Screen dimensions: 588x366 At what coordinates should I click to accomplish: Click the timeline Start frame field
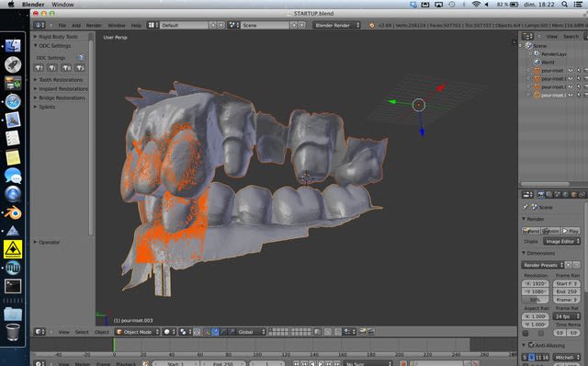175,363
